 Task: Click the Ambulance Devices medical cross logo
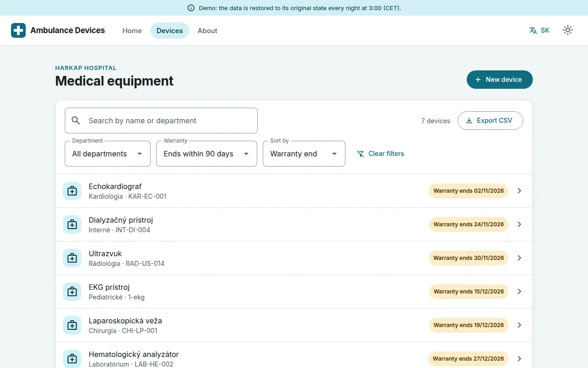point(18,30)
